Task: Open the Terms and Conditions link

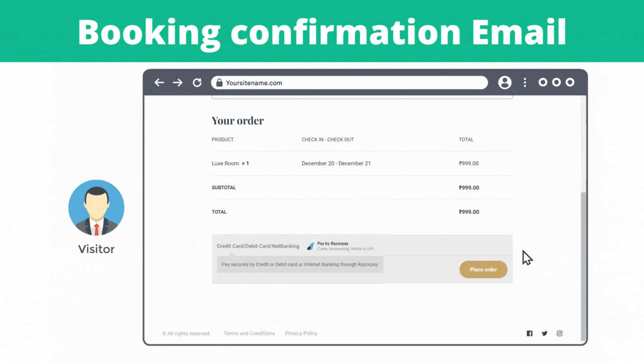Action: (x=249, y=333)
